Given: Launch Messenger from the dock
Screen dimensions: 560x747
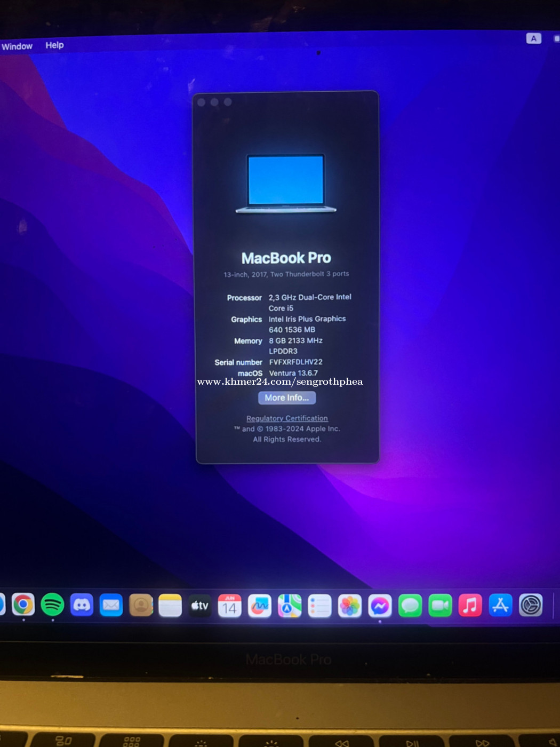Looking at the screenshot, I should click(380, 606).
